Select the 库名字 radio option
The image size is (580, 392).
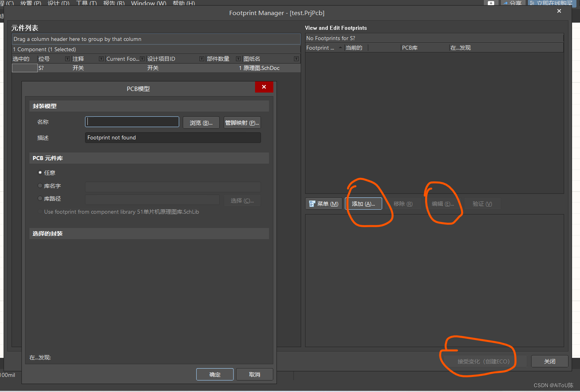coord(40,185)
